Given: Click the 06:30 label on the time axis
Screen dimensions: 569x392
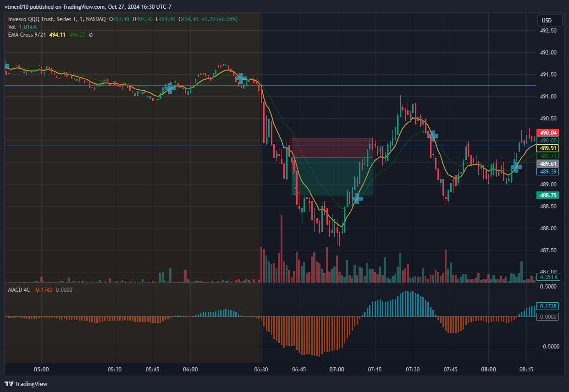Looking at the screenshot, I should point(261,369).
